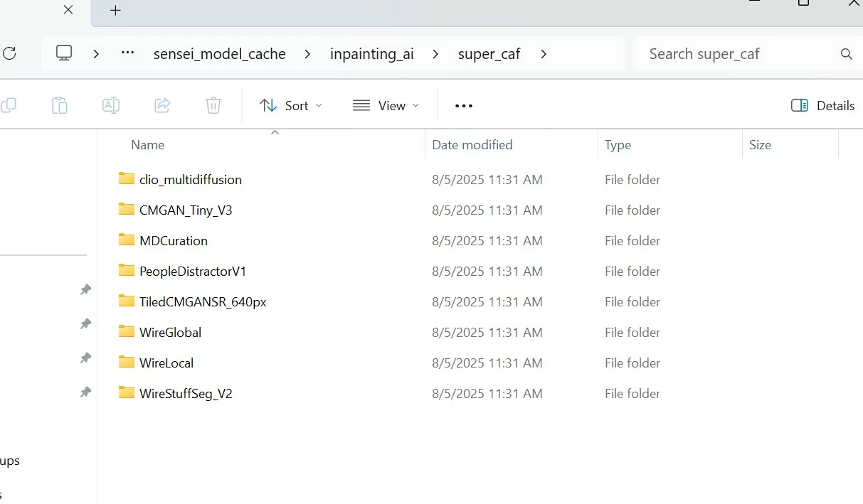Image resolution: width=863 pixels, height=504 pixels.
Task: Select the clio_multidiffusion folder icon
Action: 127,178
